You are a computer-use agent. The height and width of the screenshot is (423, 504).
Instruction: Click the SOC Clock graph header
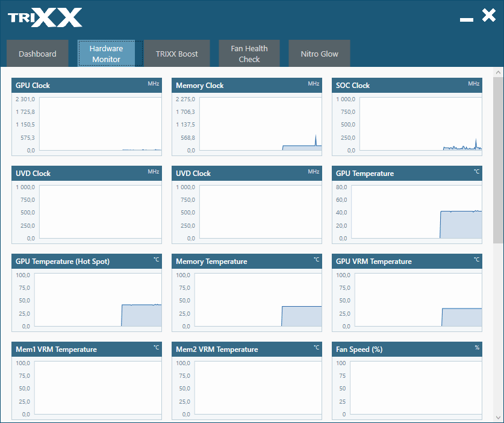[x=406, y=85]
